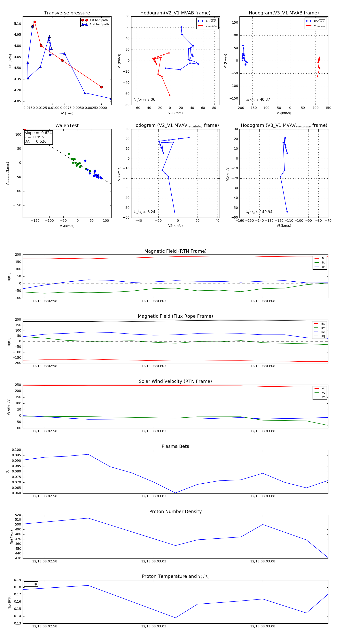Click '12/13 08:02:58' tick under Proton Temperature plot
Viewport: 351px width, 644px height.
point(45,626)
